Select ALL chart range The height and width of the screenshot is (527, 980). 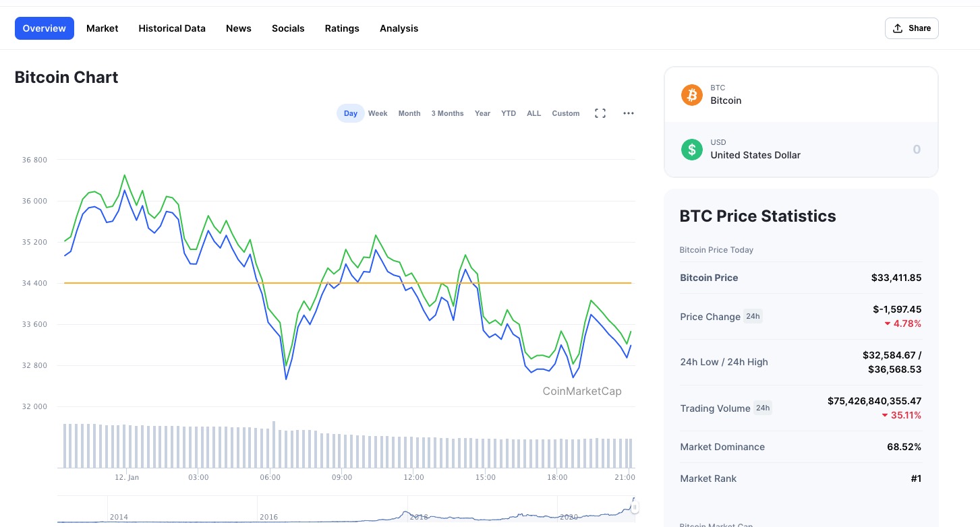point(534,113)
